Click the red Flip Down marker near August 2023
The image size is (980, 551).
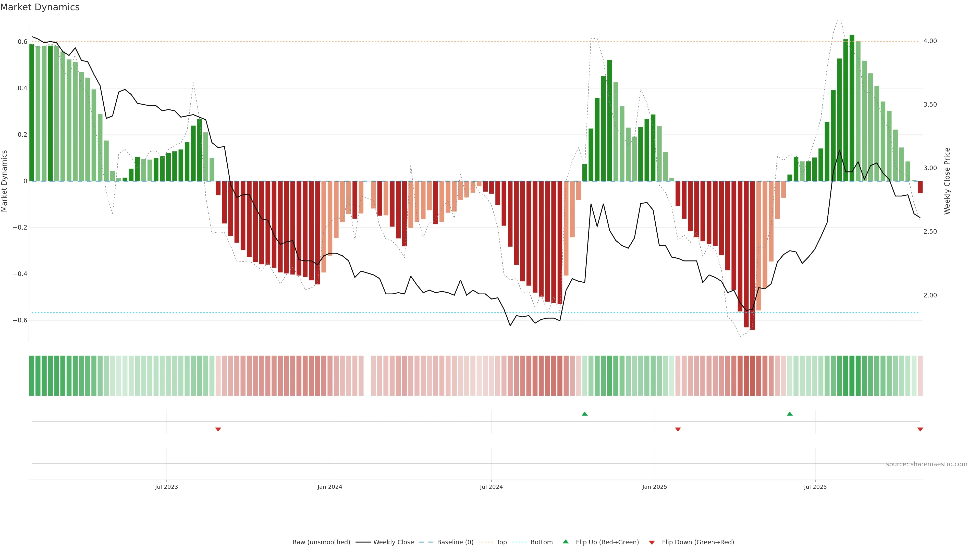(218, 429)
